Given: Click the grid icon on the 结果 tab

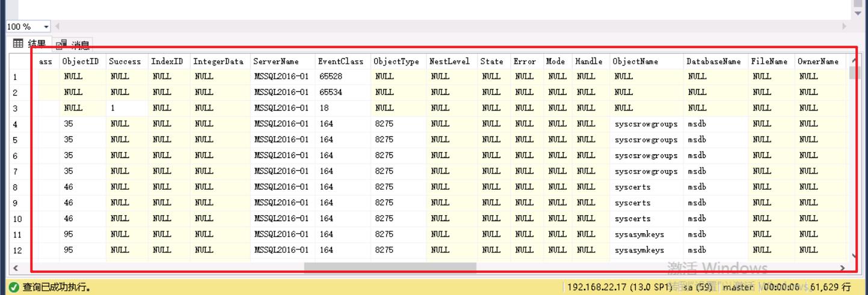Looking at the screenshot, I should click(18, 44).
